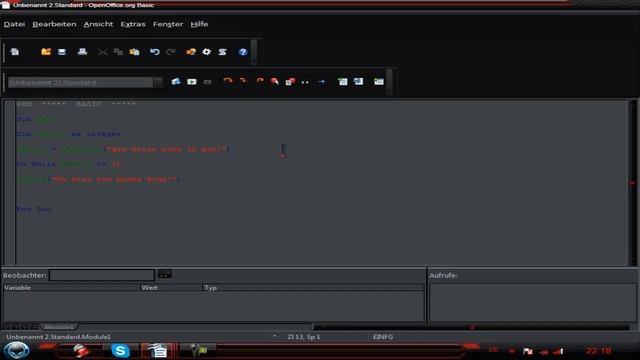Viewport: 640px width, 360px height.
Task: Enable watch via the glasses icon
Action: pyautogui.click(x=305, y=82)
